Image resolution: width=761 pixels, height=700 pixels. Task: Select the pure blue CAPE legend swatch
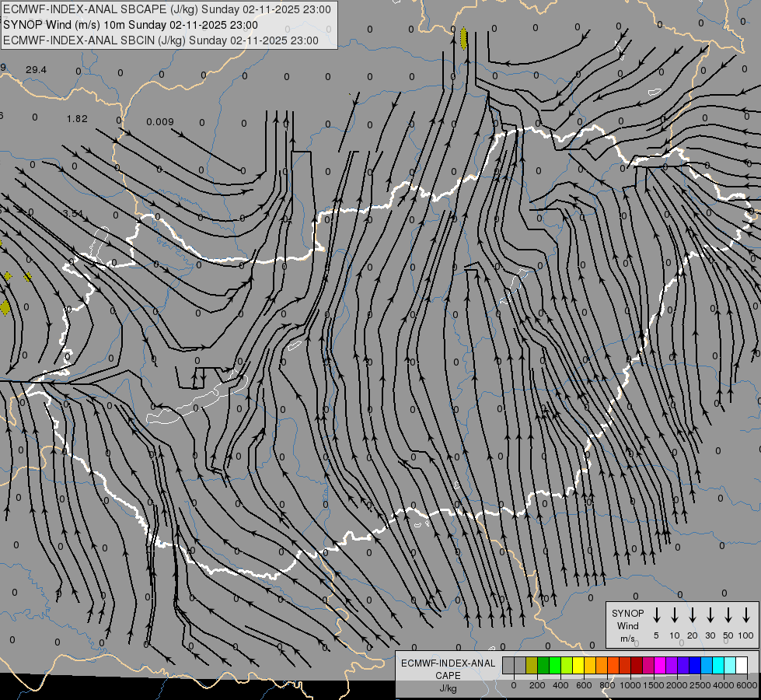[x=696, y=665]
